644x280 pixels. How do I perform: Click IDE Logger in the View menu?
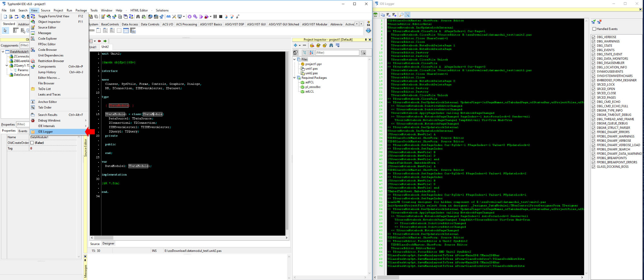[57, 132]
